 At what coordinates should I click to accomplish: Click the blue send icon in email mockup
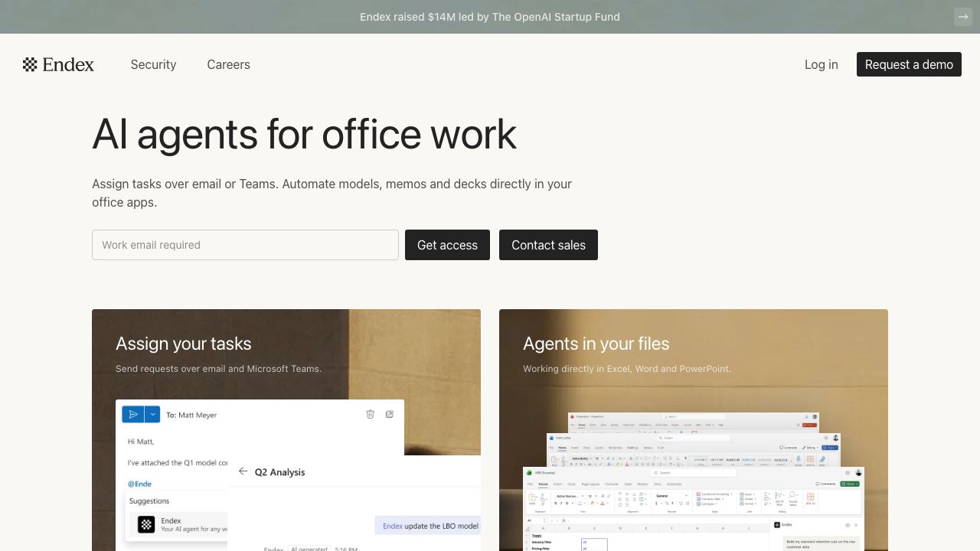click(x=133, y=414)
